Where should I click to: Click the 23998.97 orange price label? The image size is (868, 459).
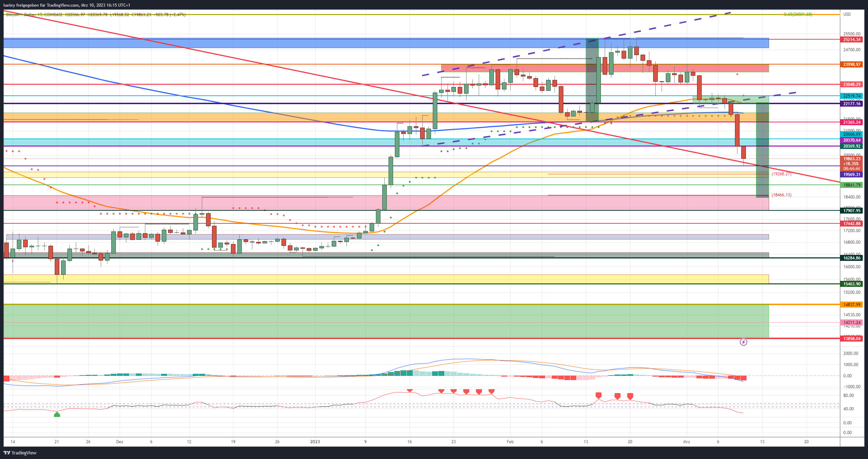pyautogui.click(x=852, y=65)
